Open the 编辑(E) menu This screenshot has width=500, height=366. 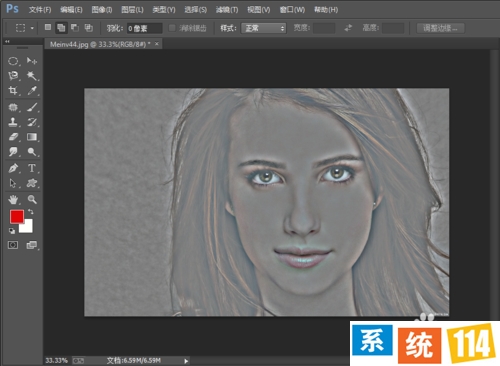(x=71, y=10)
